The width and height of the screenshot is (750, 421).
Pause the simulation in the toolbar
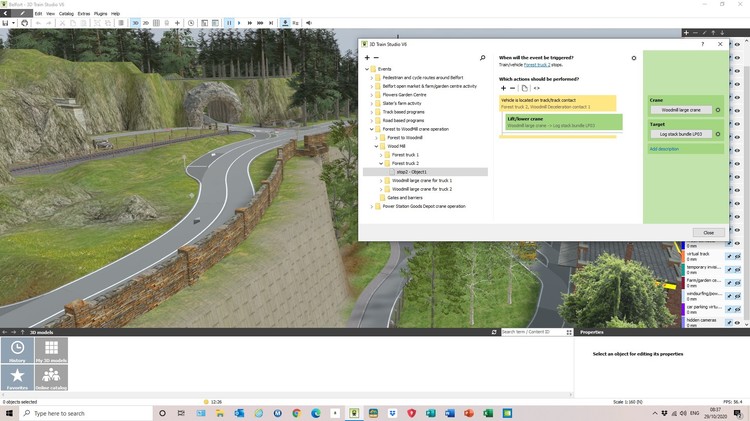tap(229, 22)
